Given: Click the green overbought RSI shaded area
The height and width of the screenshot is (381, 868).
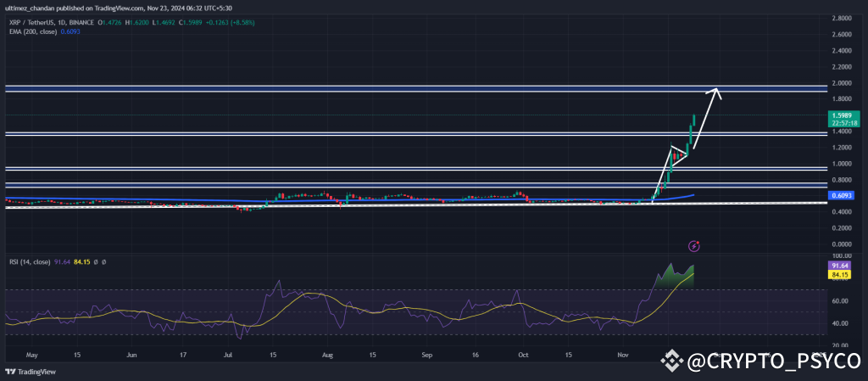Looking at the screenshot, I should click(678, 277).
